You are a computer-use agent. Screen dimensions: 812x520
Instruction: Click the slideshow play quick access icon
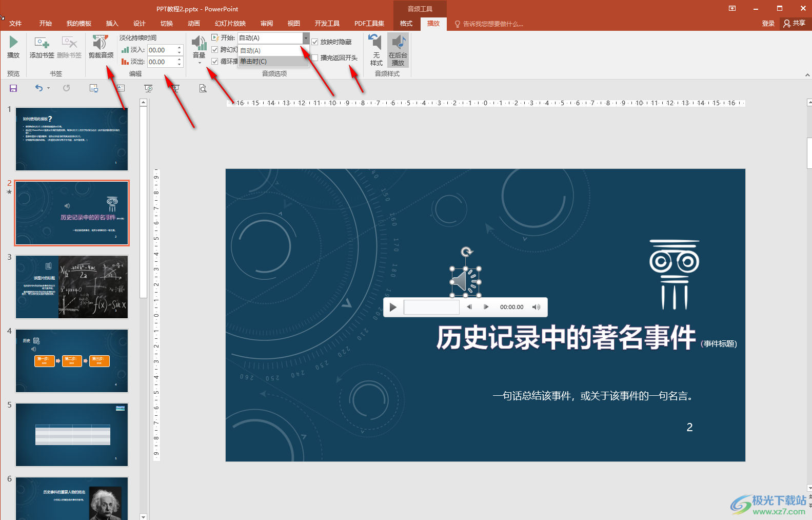(x=148, y=88)
